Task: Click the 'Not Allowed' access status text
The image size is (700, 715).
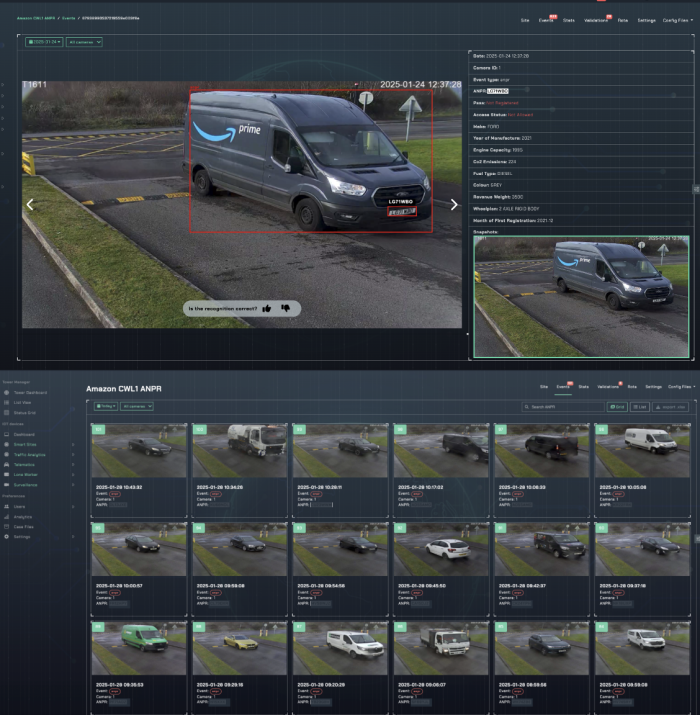Action: (520, 115)
